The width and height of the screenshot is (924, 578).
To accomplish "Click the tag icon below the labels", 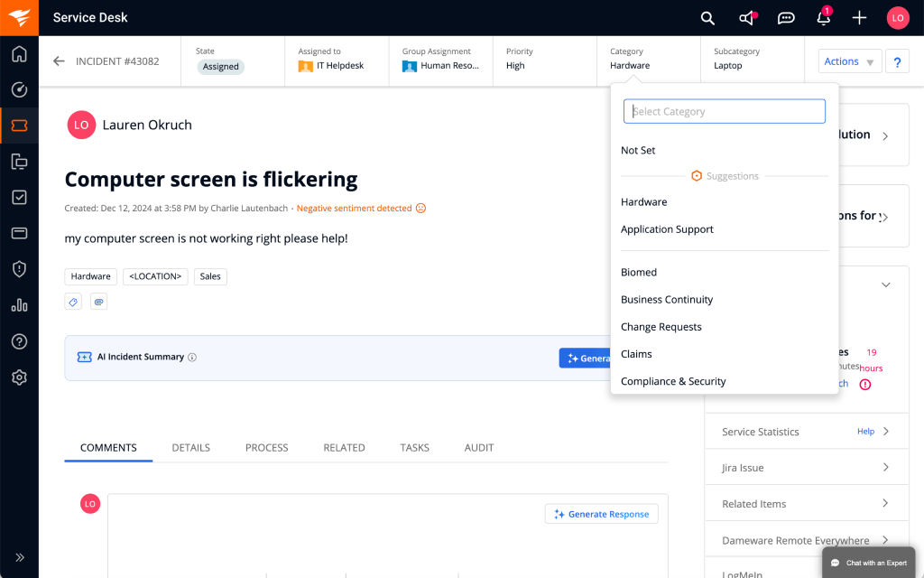I will pyautogui.click(x=73, y=302).
